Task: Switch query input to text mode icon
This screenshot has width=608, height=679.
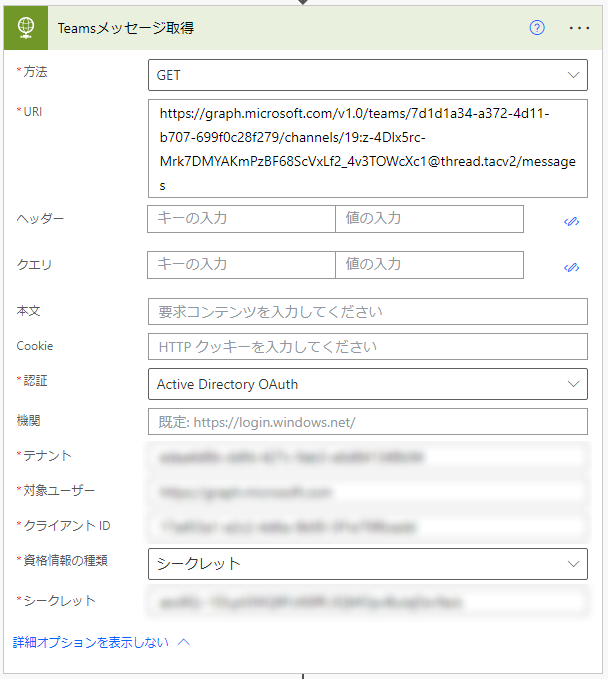Action: tap(572, 268)
